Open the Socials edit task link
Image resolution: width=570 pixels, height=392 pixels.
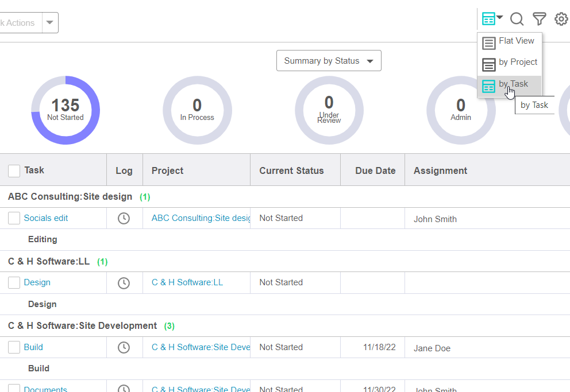tap(46, 218)
